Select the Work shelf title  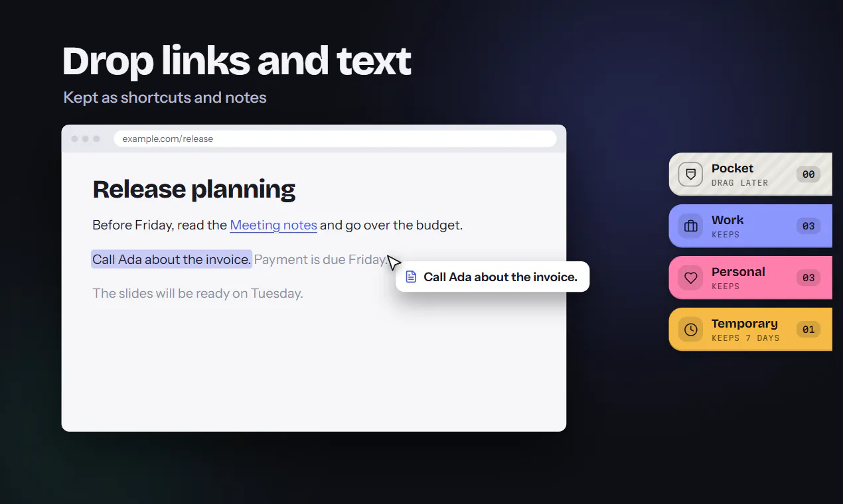(x=728, y=220)
